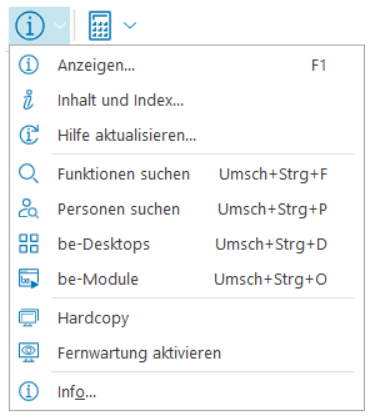Open Inhalt und Index... menu entry
This screenshot has width=372, height=419.
(187, 100)
